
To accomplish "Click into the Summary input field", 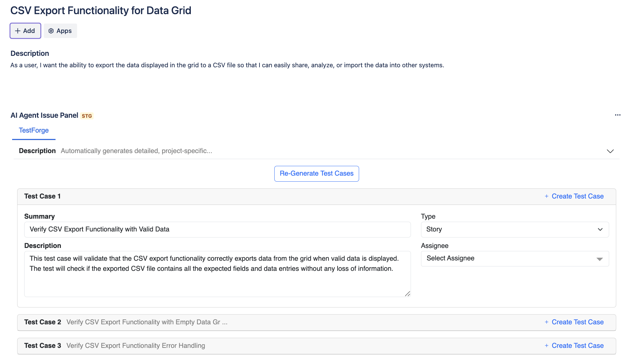I will pos(217,229).
